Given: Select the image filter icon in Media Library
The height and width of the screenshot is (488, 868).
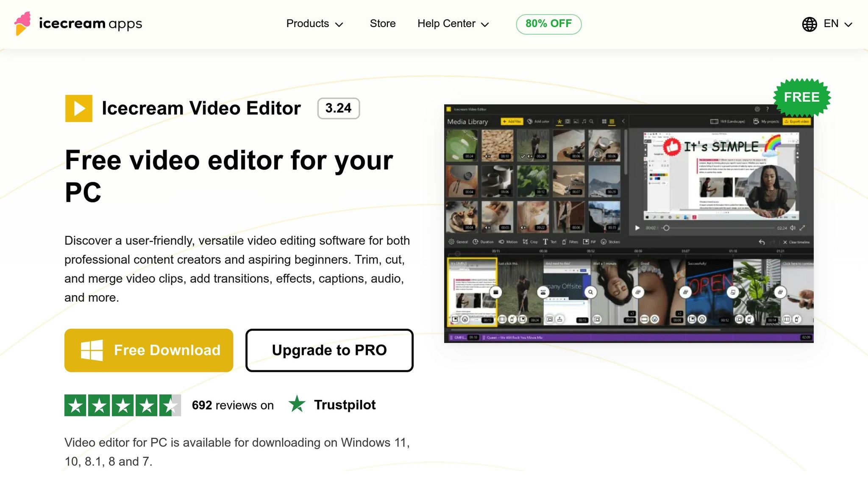Looking at the screenshot, I should click(x=576, y=122).
